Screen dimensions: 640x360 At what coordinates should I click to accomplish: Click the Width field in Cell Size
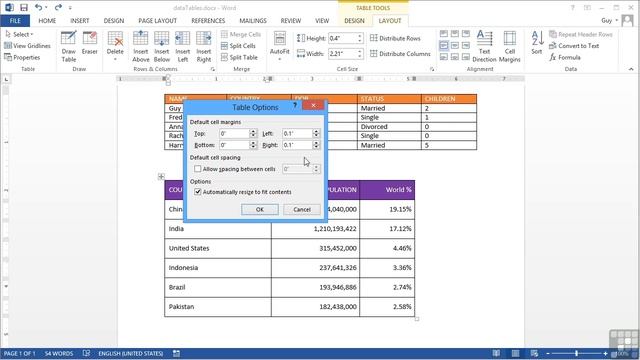342,53
